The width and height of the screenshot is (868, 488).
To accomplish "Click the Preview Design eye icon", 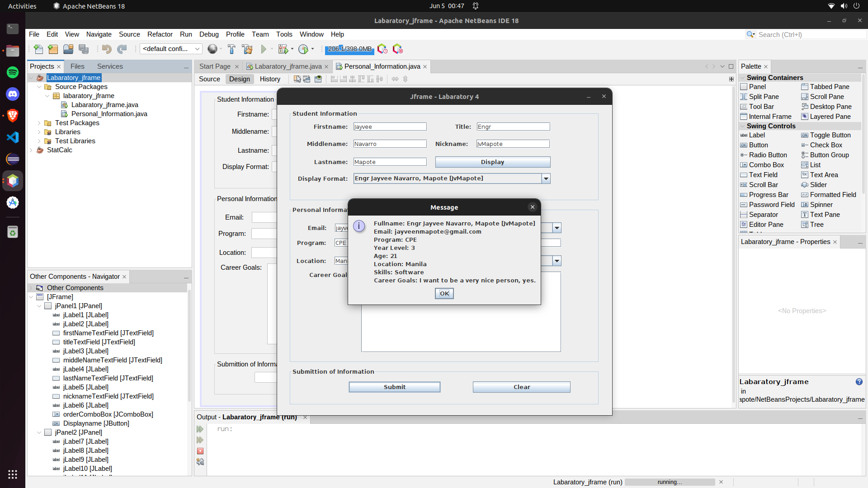I will tap(318, 79).
